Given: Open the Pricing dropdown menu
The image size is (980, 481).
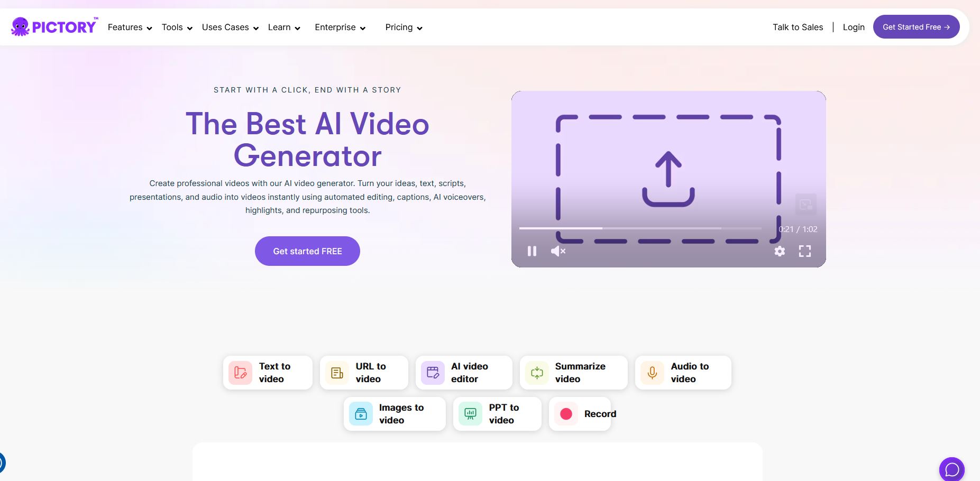Looking at the screenshot, I should click(x=404, y=27).
